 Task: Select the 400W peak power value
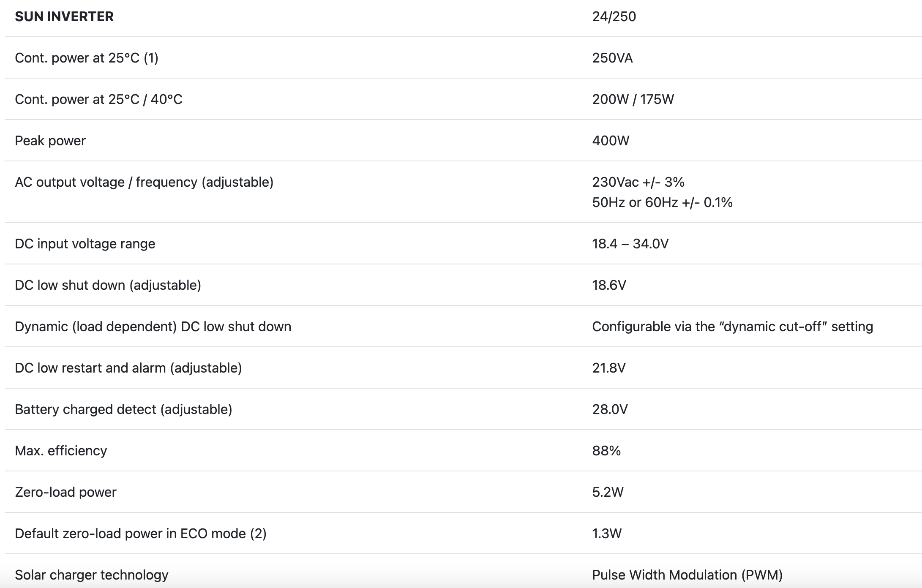pyautogui.click(x=611, y=141)
